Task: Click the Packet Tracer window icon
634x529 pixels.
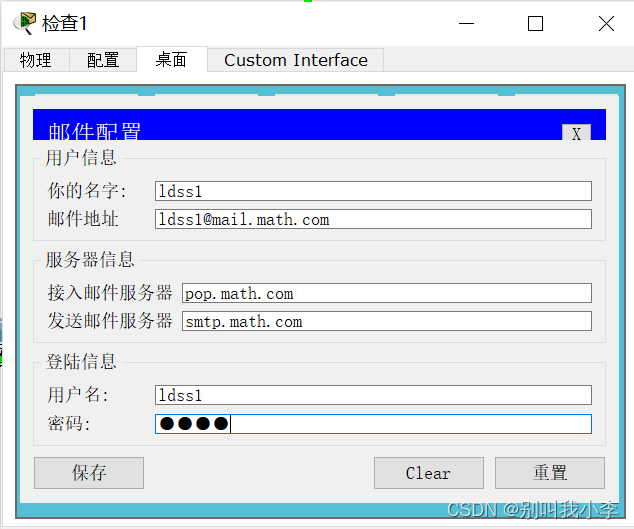Action: (x=25, y=23)
